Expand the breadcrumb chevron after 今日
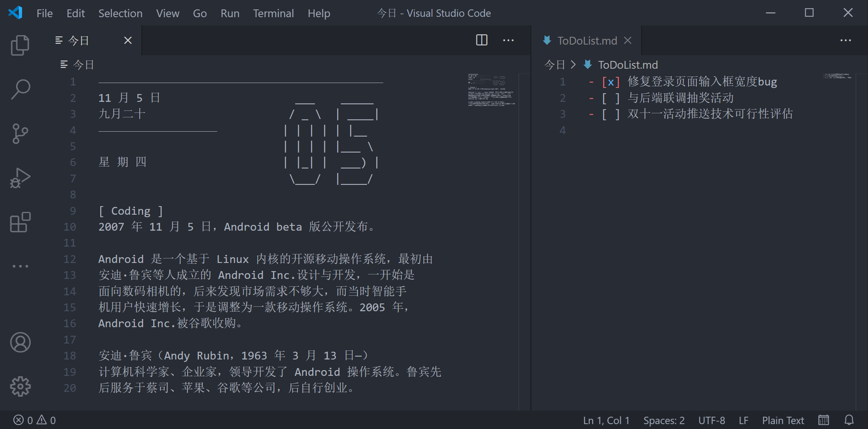 click(x=573, y=65)
